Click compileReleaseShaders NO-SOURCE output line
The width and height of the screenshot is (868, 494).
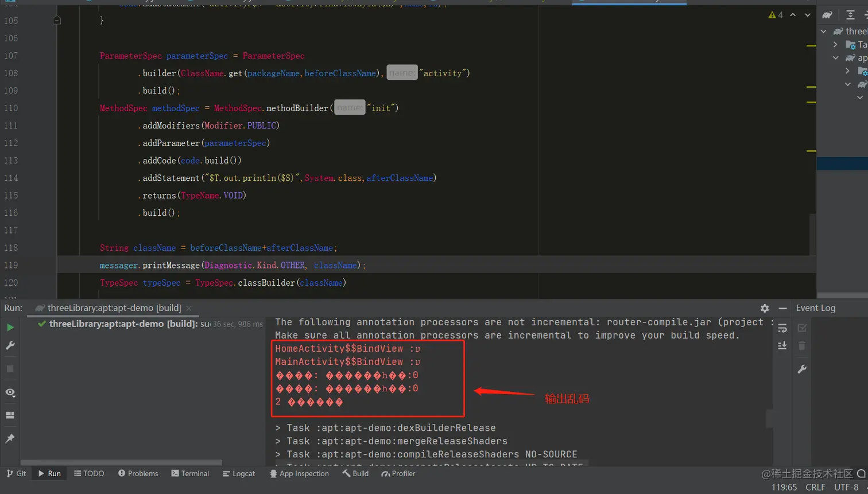(x=426, y=454)
